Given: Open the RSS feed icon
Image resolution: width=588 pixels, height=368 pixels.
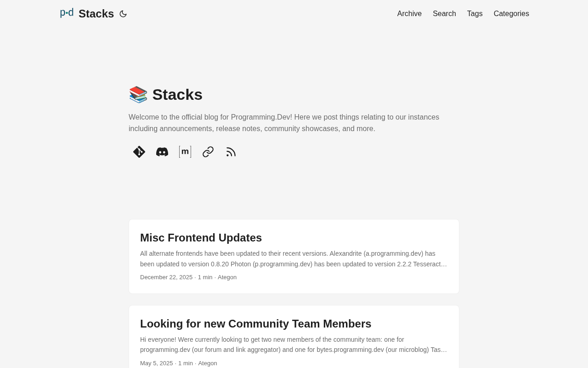Looking at the screenshot, I should 231,152.
